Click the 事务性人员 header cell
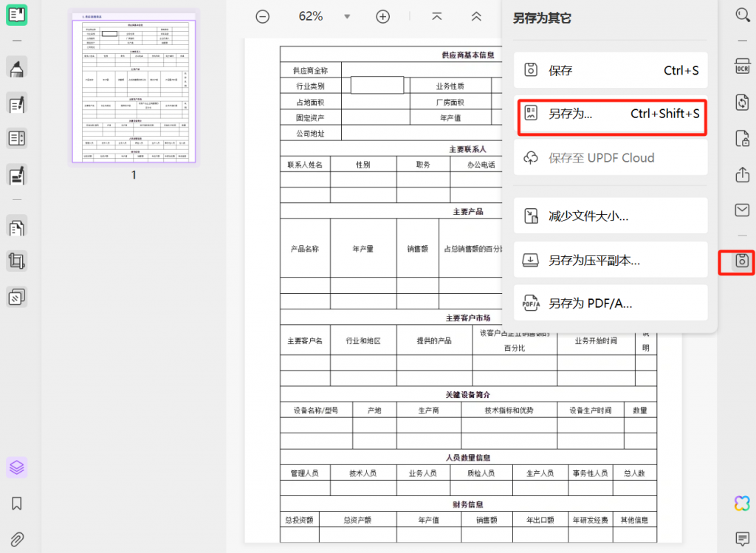 (x=591, y=473)
